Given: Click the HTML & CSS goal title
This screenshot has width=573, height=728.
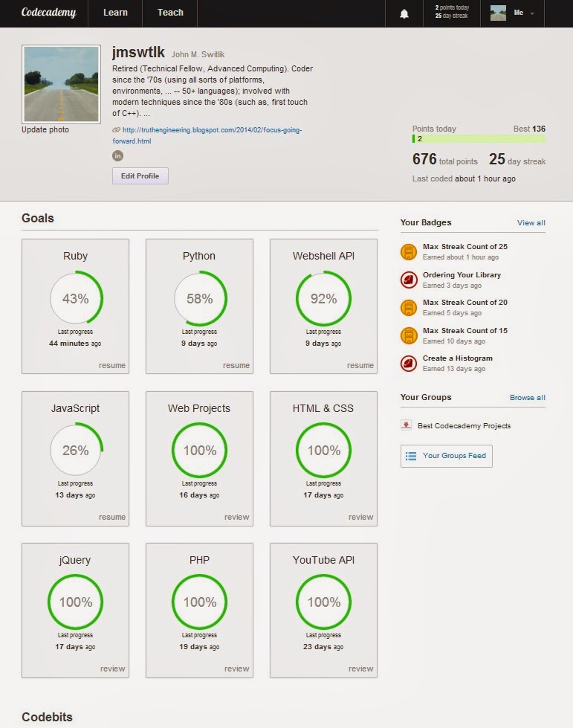Looking at the screenshot, I should tap(323, 408).
